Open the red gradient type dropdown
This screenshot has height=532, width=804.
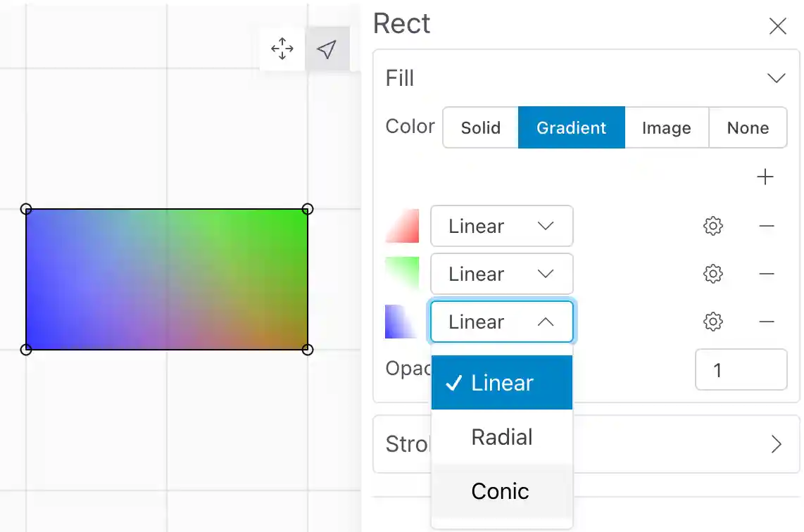[x=501, y=226]
